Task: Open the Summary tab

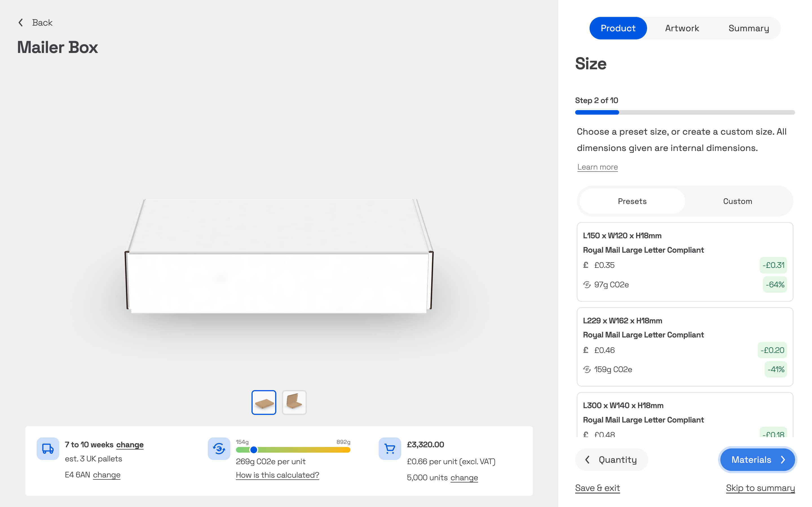Action: coord(748,28)
